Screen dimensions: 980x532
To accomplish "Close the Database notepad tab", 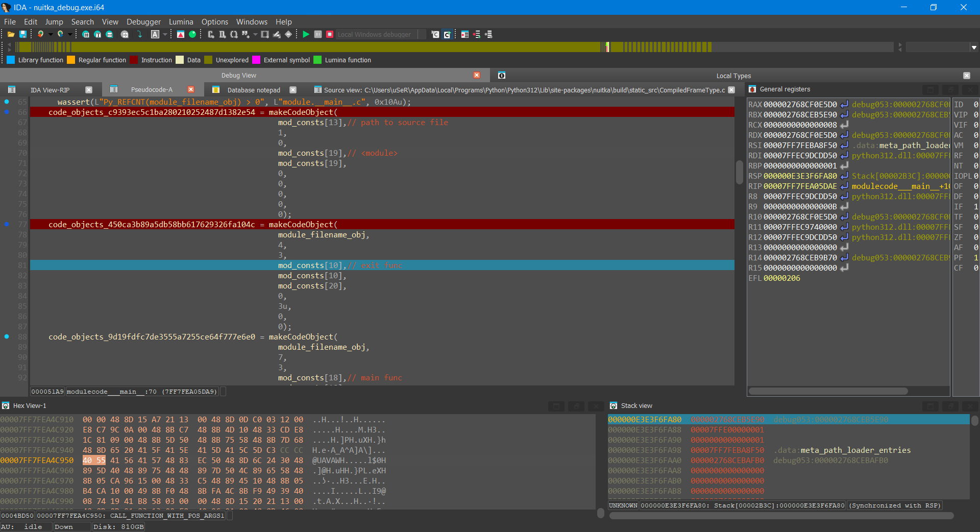I will tap(293, 90).
